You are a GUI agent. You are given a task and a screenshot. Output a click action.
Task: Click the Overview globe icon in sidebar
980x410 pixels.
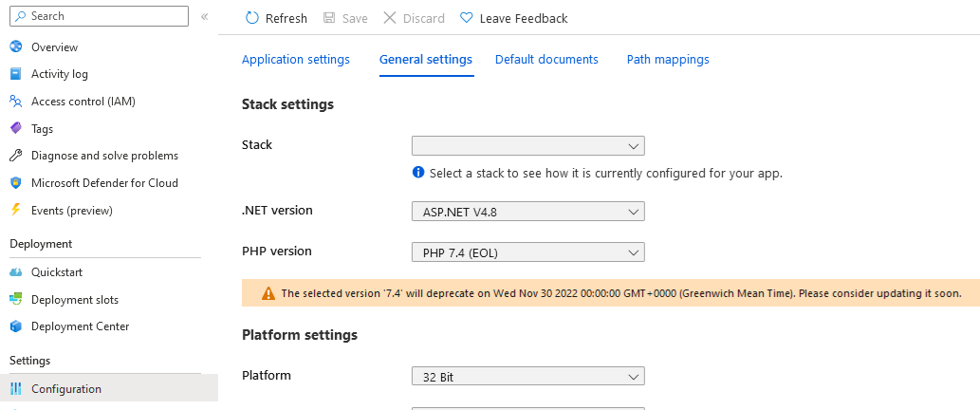(16, 47)
